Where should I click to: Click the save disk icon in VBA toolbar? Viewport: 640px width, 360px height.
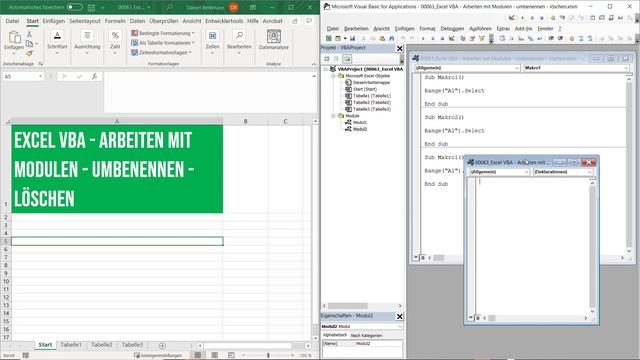pos(352,38)
